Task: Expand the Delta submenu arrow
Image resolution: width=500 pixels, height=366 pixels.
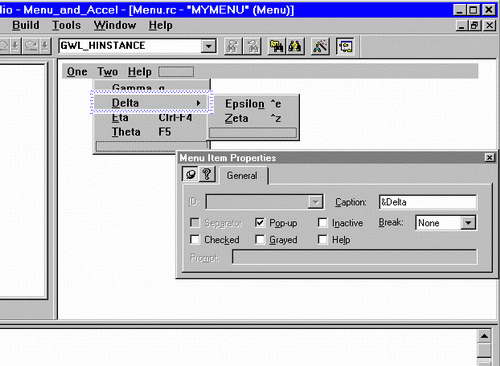Action: [199, 103]
